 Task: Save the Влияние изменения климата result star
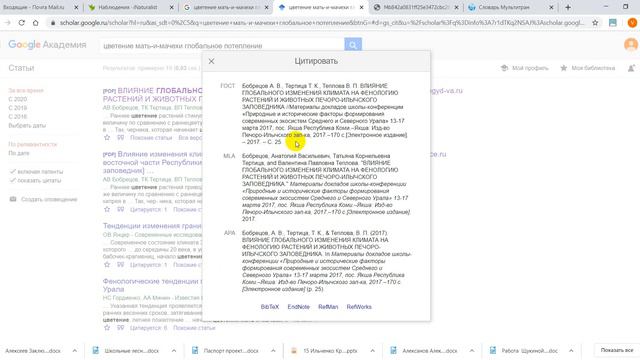pos(107,209)
